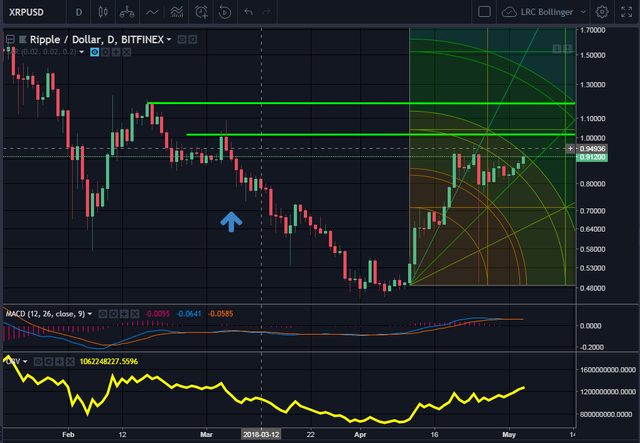
Task: Remove the MACD indicator
Action: point(135,314)
